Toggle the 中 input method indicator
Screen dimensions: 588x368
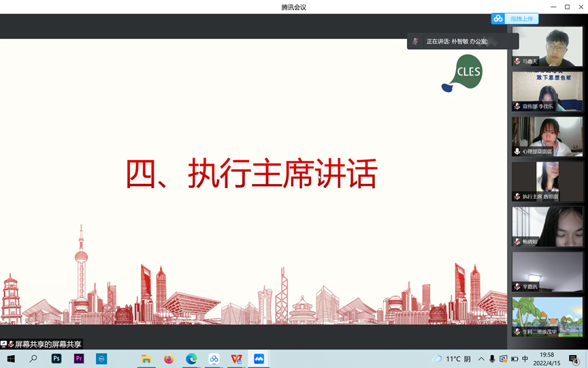click(x=525, y=359)
